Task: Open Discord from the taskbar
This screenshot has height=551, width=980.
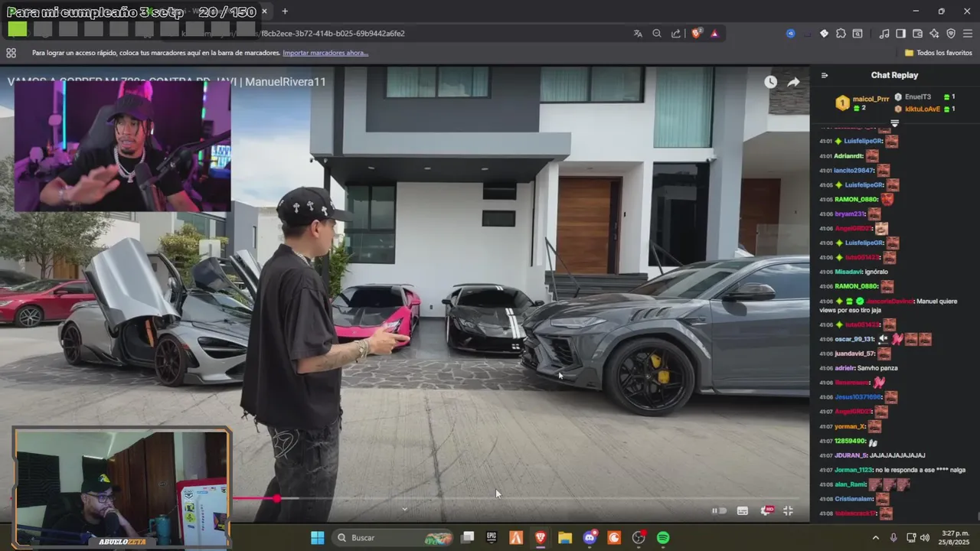Action: tap(590, 538)
